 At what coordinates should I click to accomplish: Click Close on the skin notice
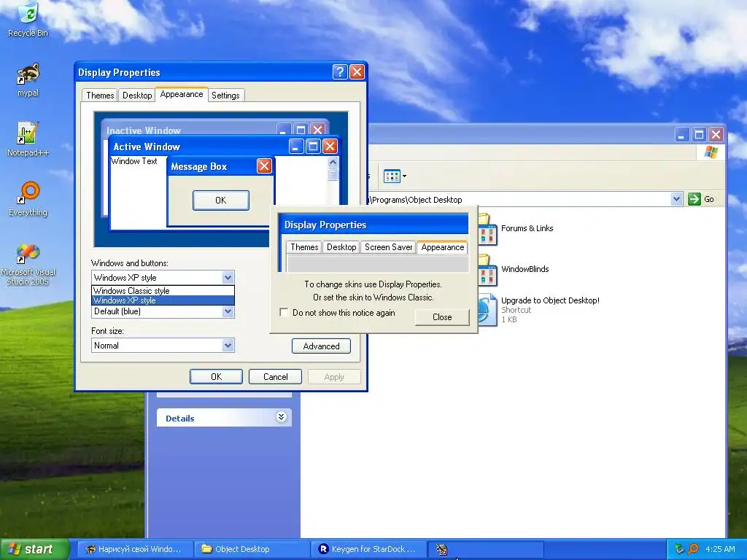[x=442, y=317]
